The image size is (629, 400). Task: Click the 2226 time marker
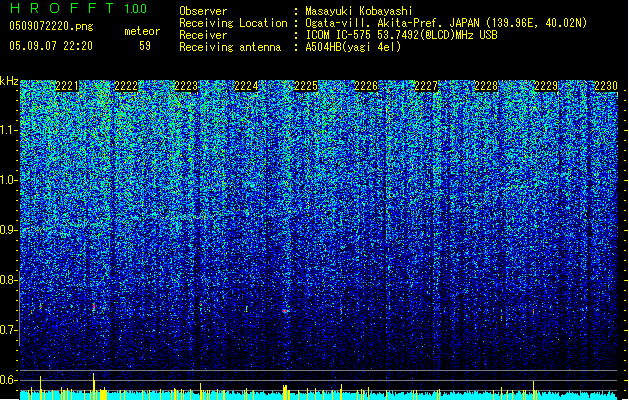[366, 86]
